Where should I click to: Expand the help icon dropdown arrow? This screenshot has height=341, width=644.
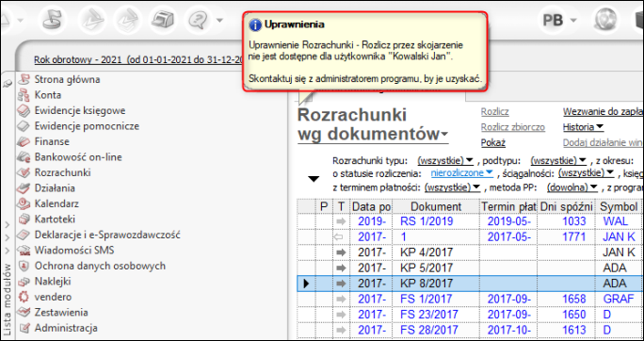click(220, 20)
